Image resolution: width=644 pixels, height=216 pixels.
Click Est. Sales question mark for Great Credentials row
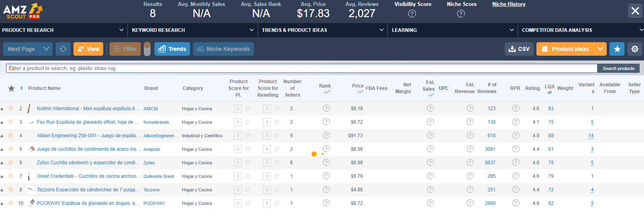pos(430,176)
